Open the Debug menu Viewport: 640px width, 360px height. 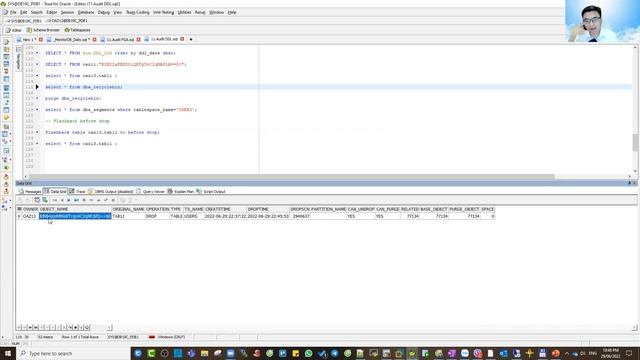click(x=104, y=12)
